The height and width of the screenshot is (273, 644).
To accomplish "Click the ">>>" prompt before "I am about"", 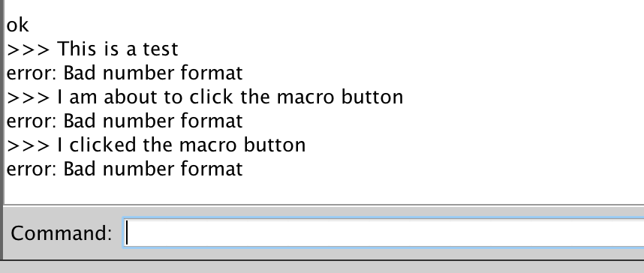I will click(29, 97).
